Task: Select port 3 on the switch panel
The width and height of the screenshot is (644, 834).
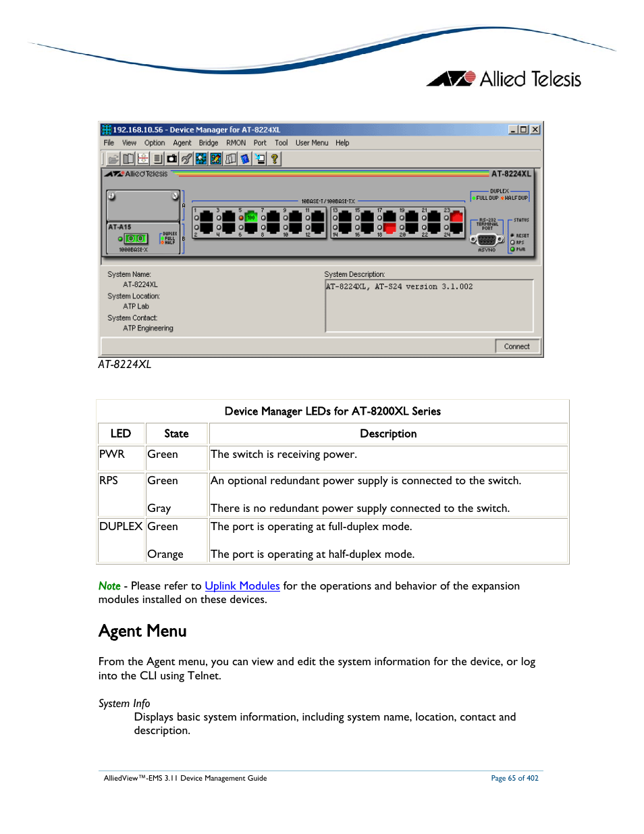Action: pyautogui.click(x=229, y=217)
